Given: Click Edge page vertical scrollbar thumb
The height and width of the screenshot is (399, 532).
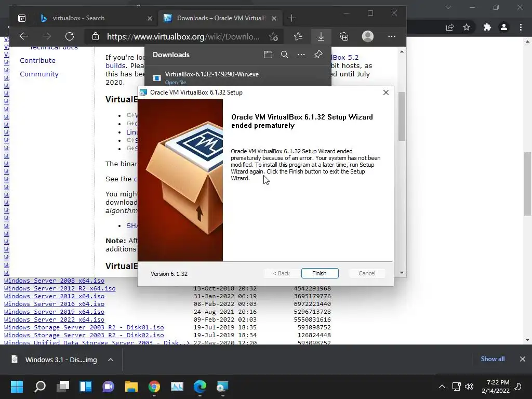Looking at the screenshot, I should (402, 116).
